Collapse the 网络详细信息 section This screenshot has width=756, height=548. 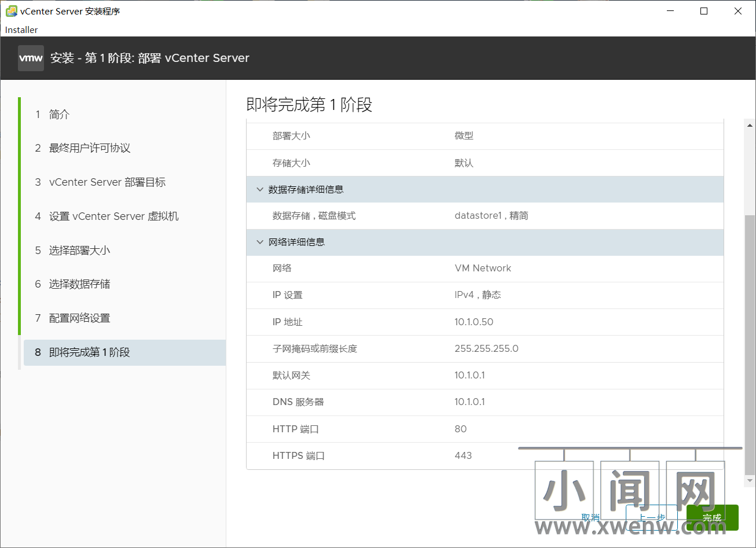pyautogui.click(x=260, y=242)
